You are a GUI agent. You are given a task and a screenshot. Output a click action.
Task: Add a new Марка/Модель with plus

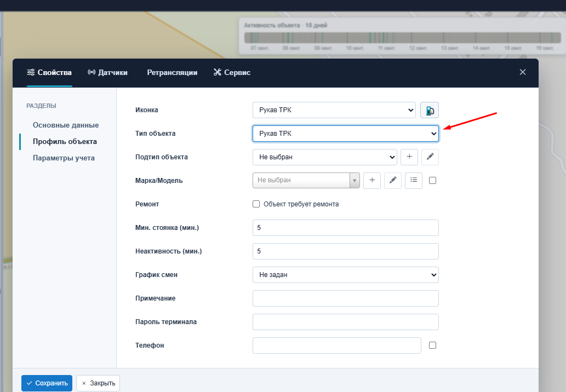pyautogui.click(x=372, y=180)
